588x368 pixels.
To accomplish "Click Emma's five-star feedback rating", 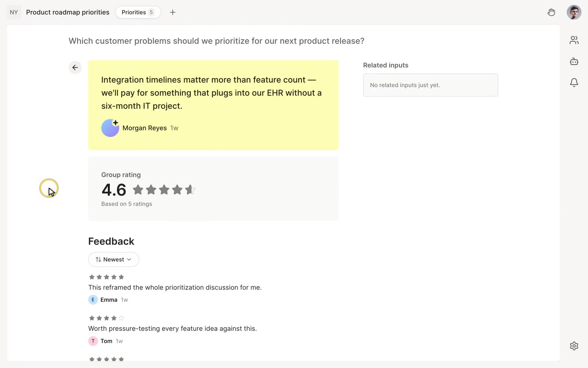I will [x=107, y=277].
